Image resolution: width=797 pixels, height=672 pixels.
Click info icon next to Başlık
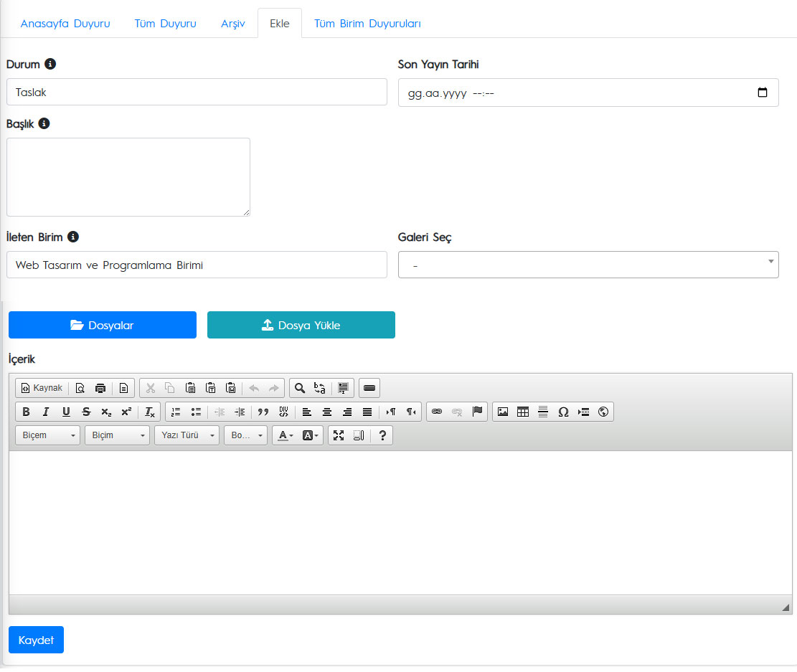44,123
